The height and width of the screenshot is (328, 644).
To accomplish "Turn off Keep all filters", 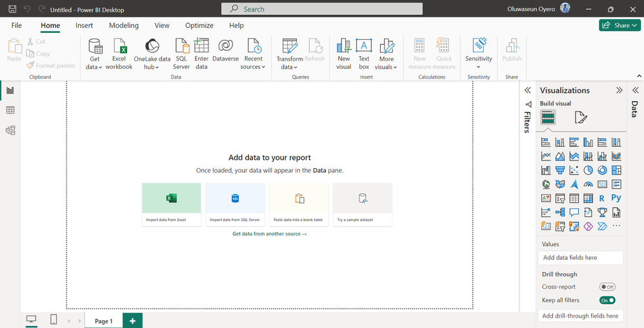I will [x=607, y=300].
